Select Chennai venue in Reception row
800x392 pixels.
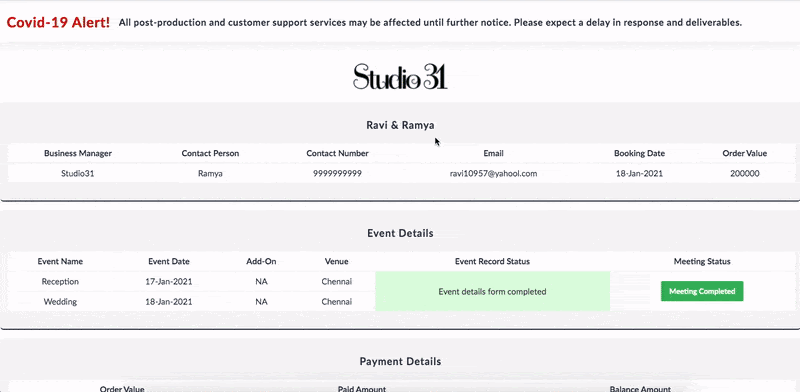tap(337, 281)
